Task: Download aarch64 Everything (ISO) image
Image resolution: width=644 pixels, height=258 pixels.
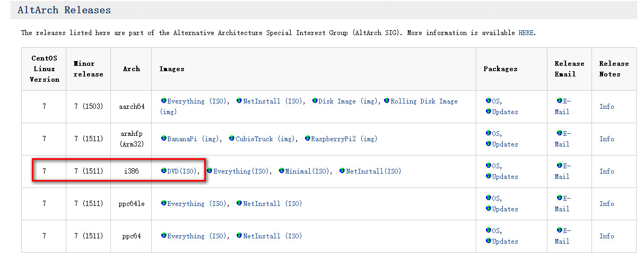Action: [197, 101]
